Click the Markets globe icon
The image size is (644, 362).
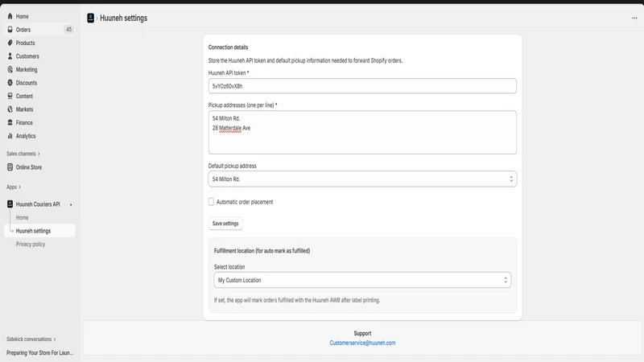point(10,109)
